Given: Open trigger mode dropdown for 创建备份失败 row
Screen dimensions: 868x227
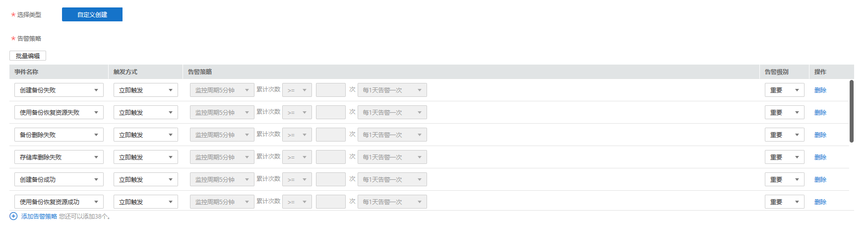Looking at the screenshot, I should pos(145,90).
